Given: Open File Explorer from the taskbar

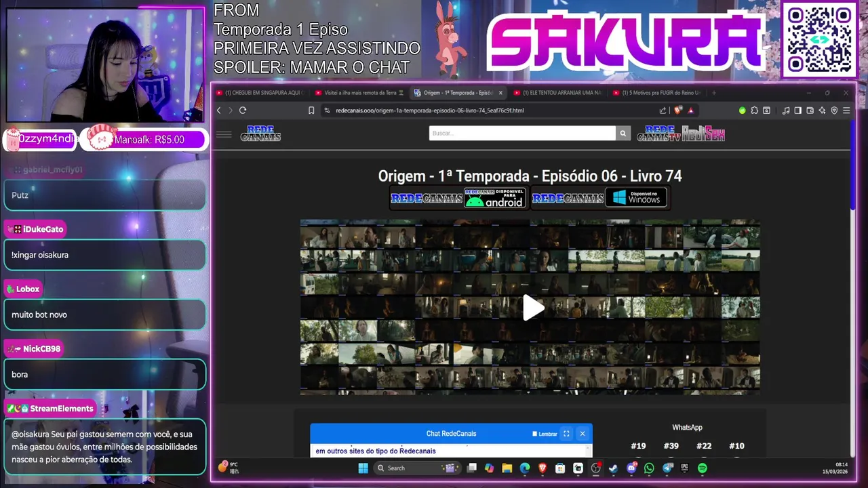Looking at the screenshot, I should [507, 468].
